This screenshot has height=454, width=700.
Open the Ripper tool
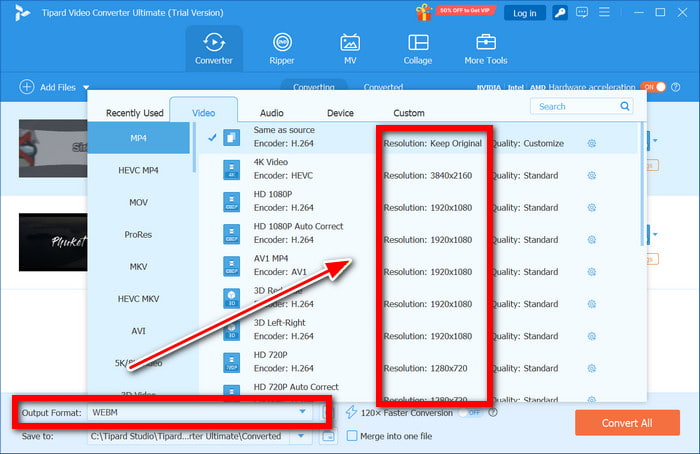(x=282, y=49)
